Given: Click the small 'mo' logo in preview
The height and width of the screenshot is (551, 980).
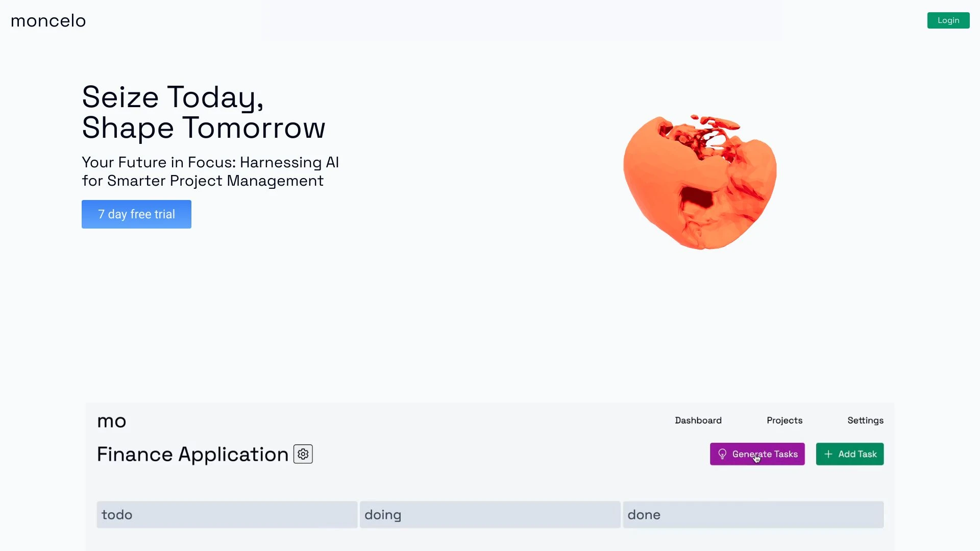Looking at the screenshot, I should (111, 421).
